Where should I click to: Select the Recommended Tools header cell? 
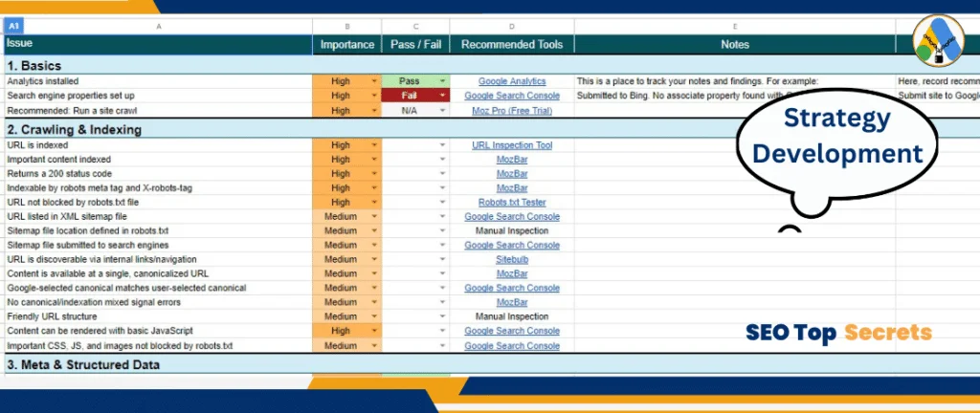(x=512, y=44)
